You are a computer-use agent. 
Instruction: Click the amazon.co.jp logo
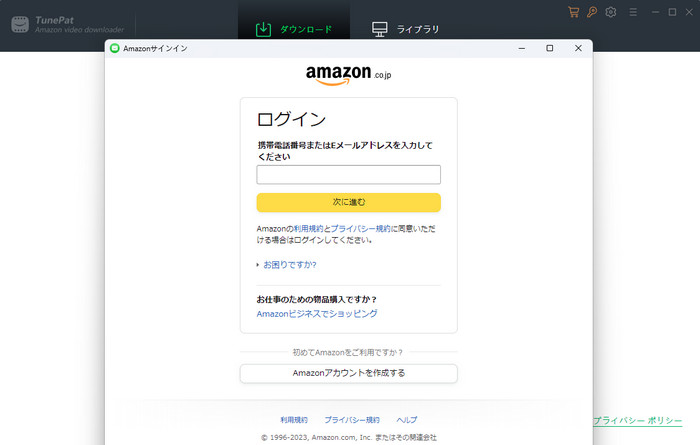click(349, 75)
